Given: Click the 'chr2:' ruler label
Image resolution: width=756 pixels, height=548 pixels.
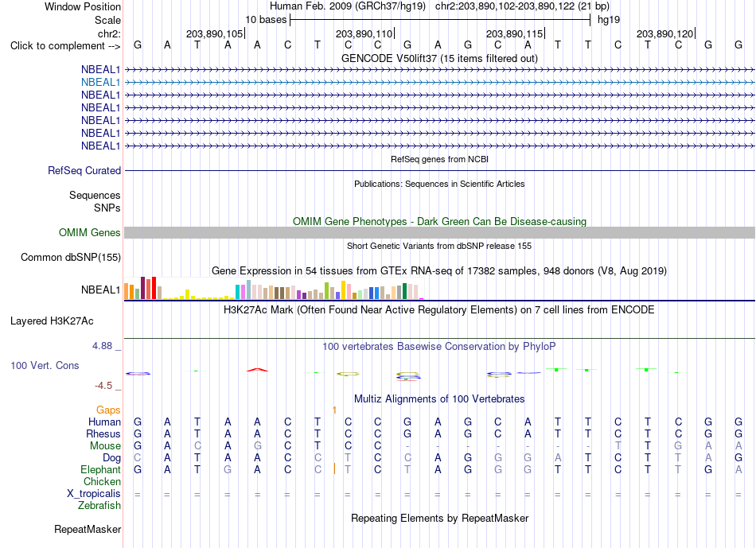Looking at the screenshot, I should pyautogui.click(x=109, y=33).
